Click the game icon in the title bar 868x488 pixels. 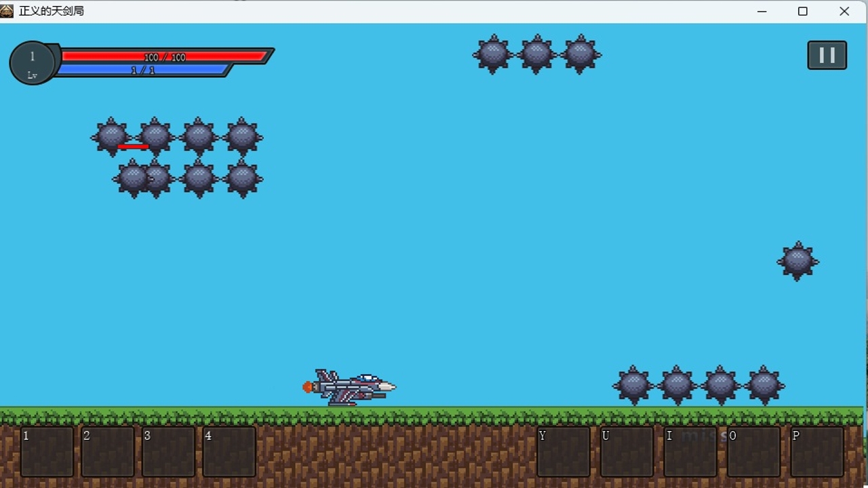pyautogui.click(x=7, y=11)
